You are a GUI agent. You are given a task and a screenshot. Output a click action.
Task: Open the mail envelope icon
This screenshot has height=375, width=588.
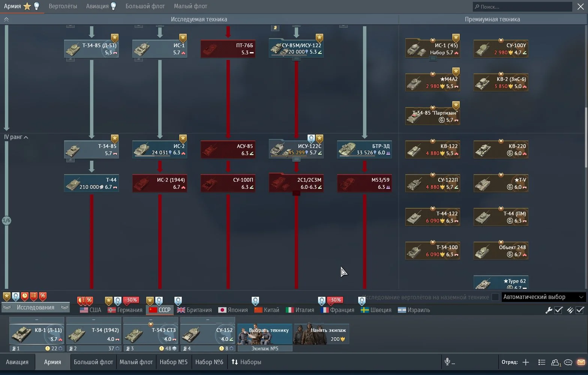(x=581, y=362)
